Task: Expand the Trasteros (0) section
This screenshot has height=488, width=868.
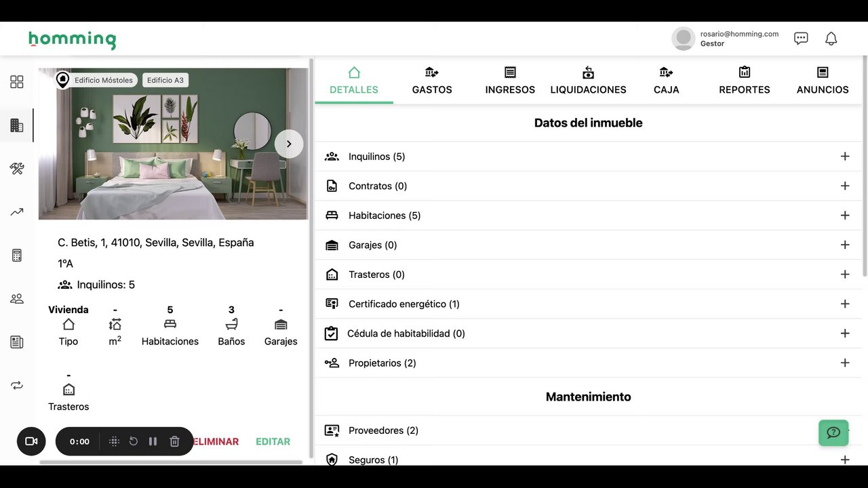Action: [x=845, y=274]
